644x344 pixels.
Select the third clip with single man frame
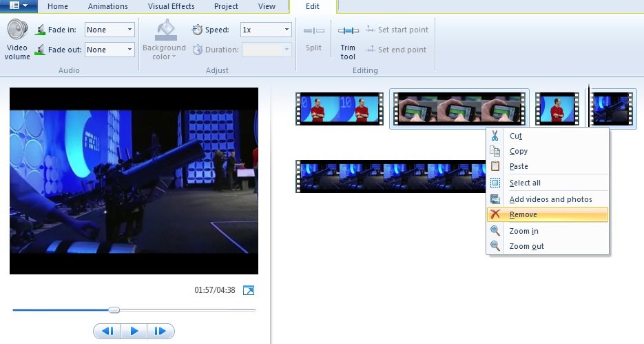(x=557, y=109)
